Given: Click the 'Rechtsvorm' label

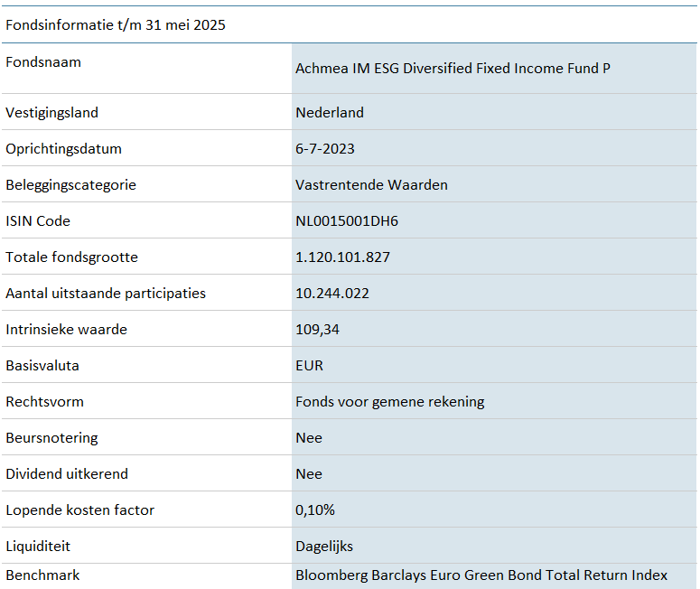Looking at the screenshot, I should tap(44, 402).
